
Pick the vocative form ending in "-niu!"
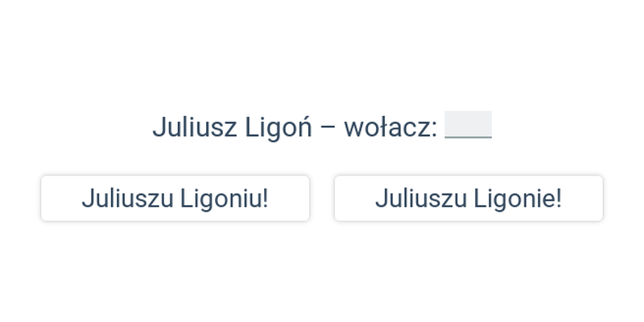(x=175, y=198)
